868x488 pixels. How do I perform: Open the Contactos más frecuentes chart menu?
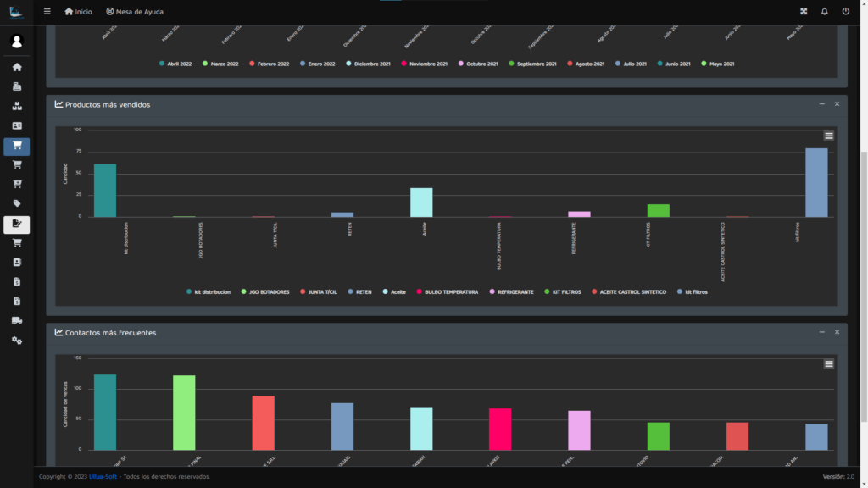(x=828, y=363)
